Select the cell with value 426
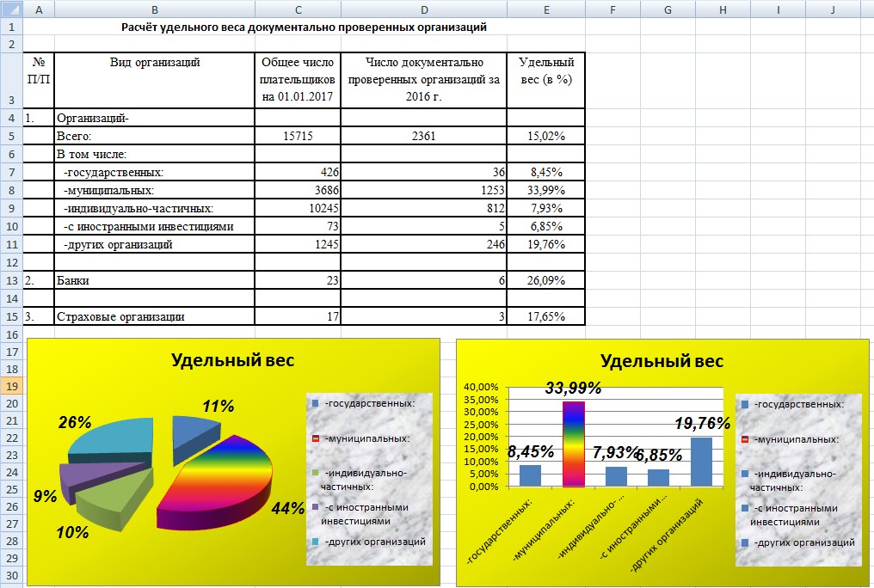 tap(298, 172)
